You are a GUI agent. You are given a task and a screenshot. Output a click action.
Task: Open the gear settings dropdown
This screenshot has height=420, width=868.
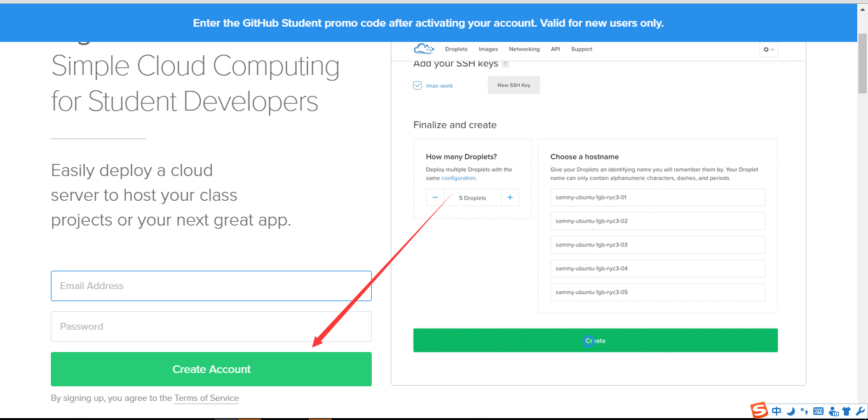[x=768, y=50]
